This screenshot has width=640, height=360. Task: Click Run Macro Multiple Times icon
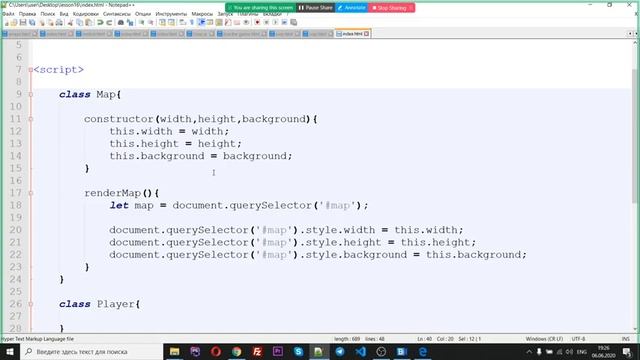point(284,22)
